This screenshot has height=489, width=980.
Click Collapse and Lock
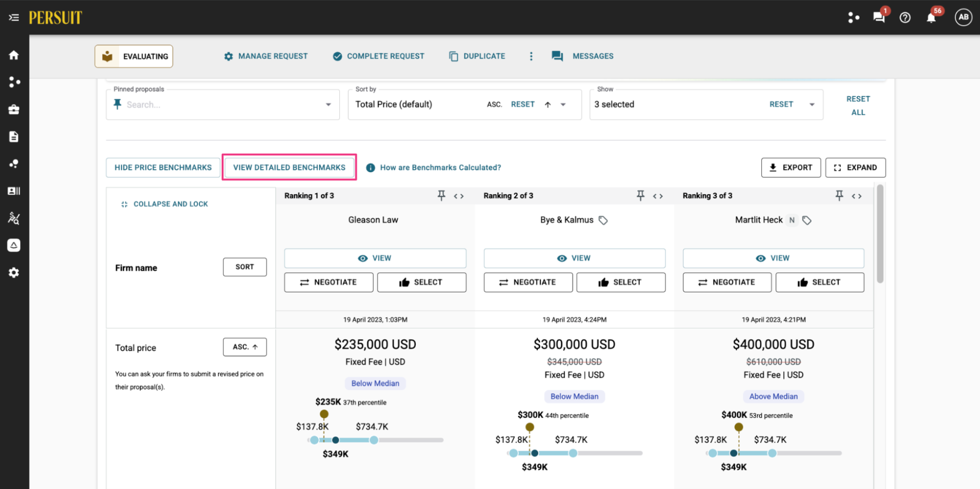click(164, 204)
